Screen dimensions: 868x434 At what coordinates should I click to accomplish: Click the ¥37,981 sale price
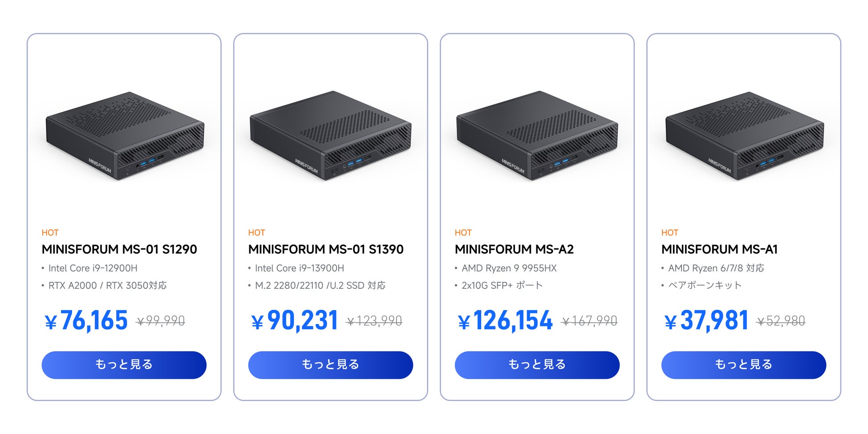click(x=706, y=320)
